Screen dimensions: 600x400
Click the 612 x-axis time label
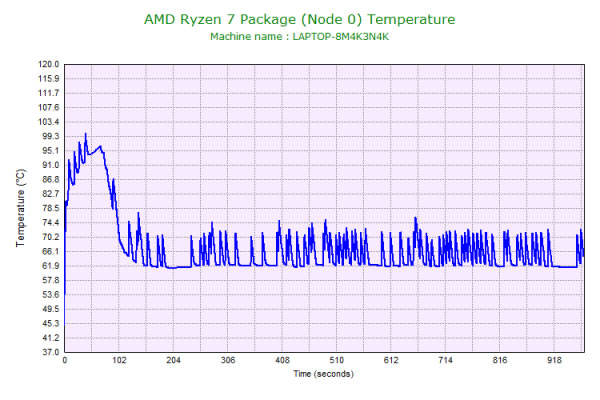click(391, 360)
